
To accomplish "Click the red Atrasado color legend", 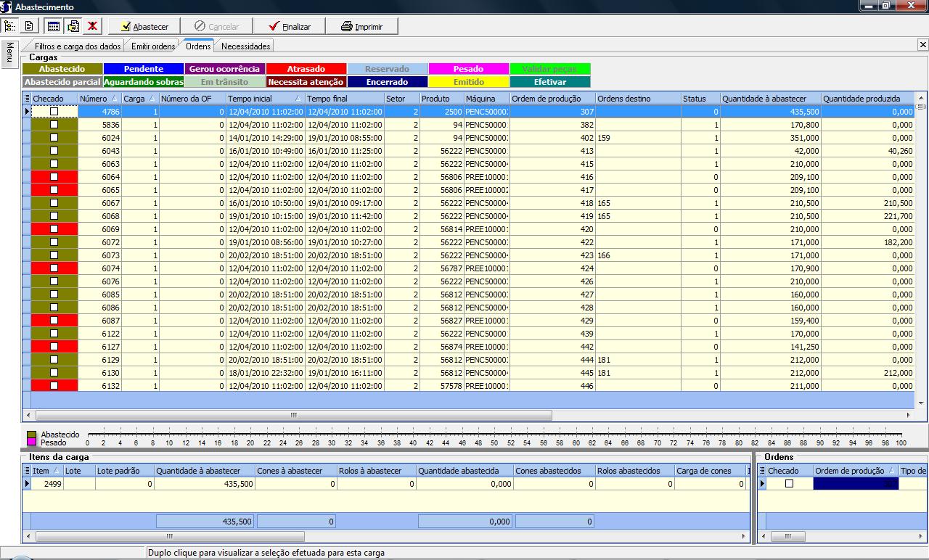I will tap(306, 69).
